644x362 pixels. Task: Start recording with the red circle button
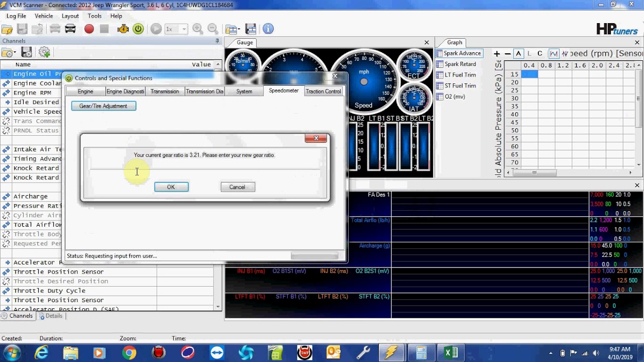[x=89, y=29]
